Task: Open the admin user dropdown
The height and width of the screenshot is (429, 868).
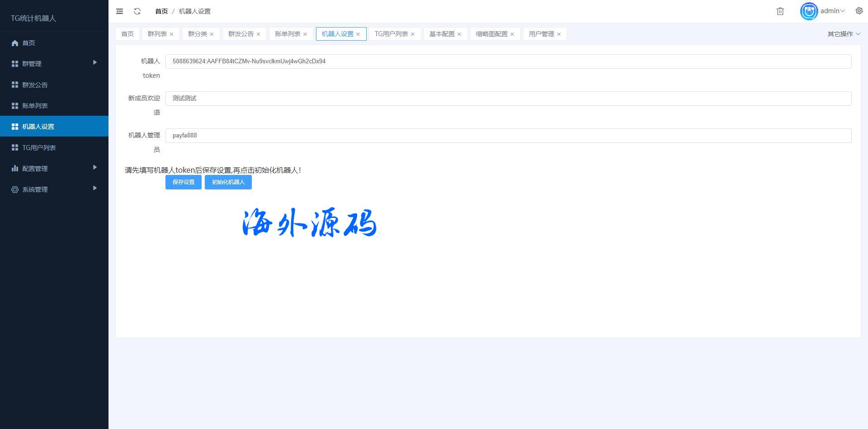Action: [832, 11]
